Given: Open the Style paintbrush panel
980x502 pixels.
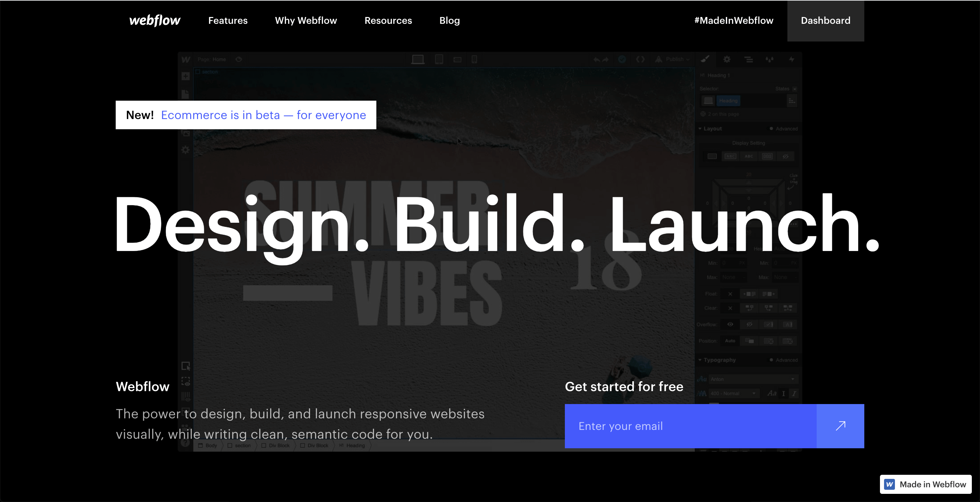Looking at the screenshot, I should (x=705, y=59).
